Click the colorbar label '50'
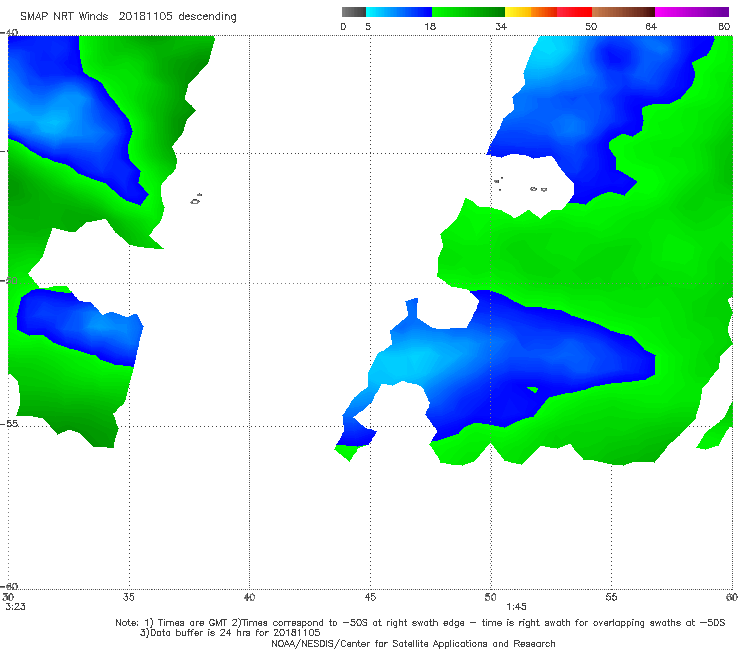Screen dimensions: 740x650 click(x=591, y=26)
